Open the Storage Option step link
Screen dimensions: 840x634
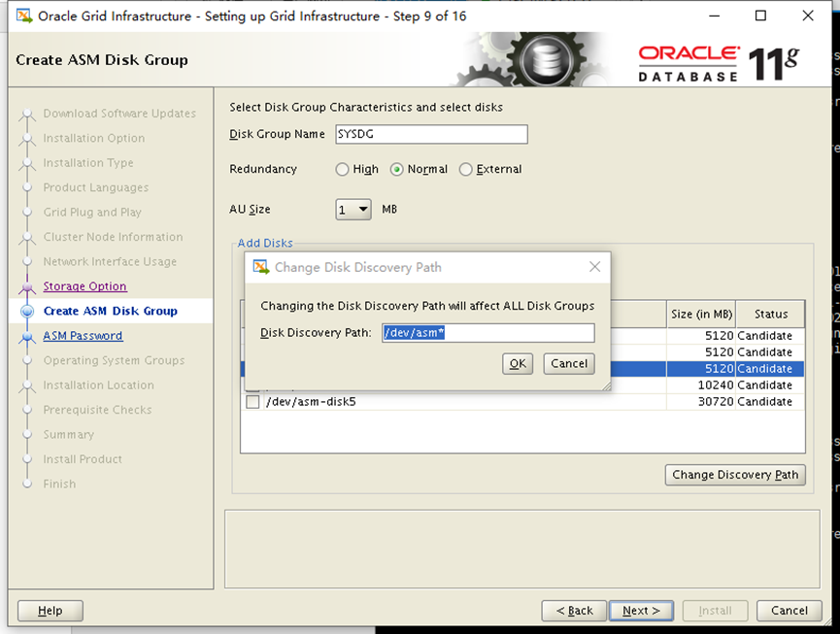[85, 286]
